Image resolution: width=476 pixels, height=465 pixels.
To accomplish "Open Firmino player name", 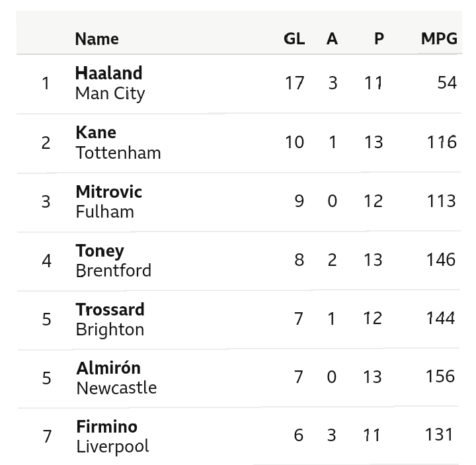I will point(107,427).
